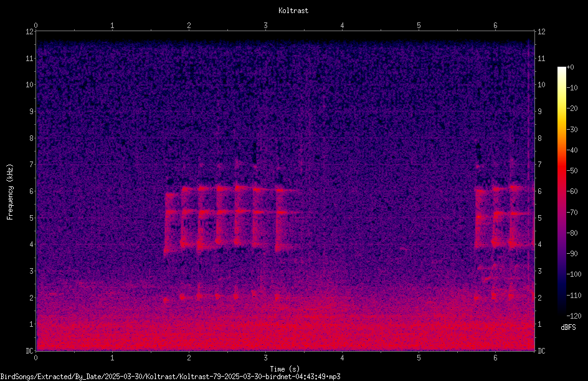
Task: Click the dBFS unit label
Action: click(568, 327)
